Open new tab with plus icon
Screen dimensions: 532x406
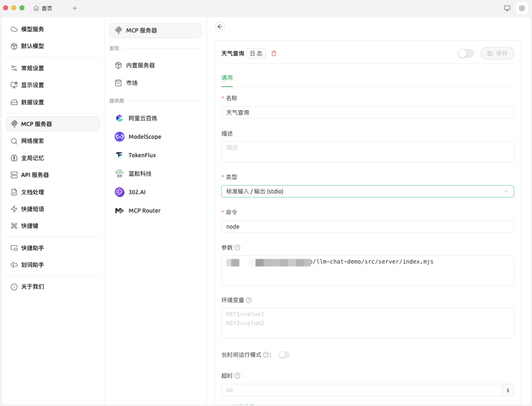pos(75,8)
